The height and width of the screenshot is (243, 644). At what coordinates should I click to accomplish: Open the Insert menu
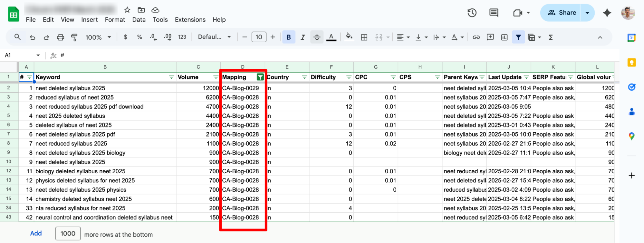point(89,20)
